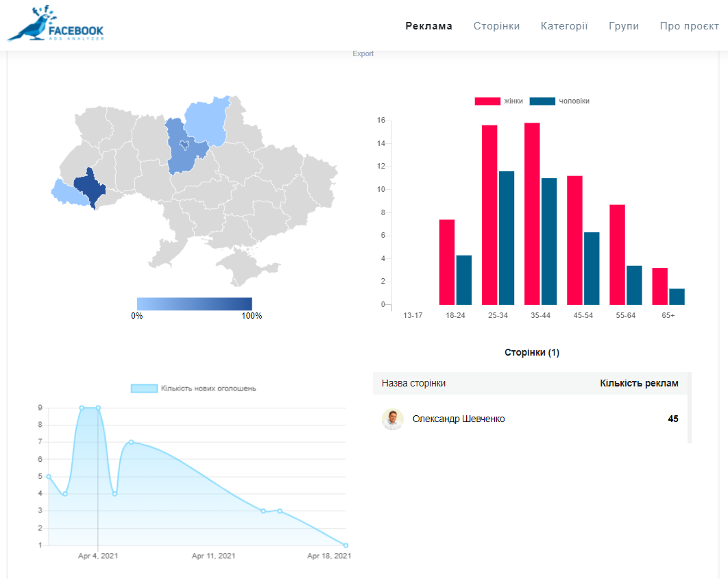
Task: Click the blue men's bar for 25-34
Action: (507, 238)
